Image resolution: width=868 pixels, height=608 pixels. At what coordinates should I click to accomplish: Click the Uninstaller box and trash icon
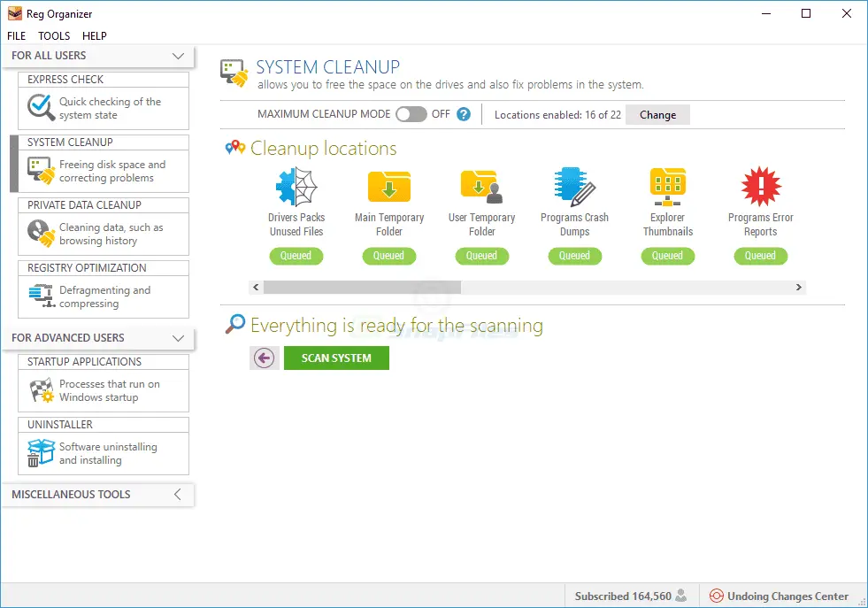(x=41, y=453)
